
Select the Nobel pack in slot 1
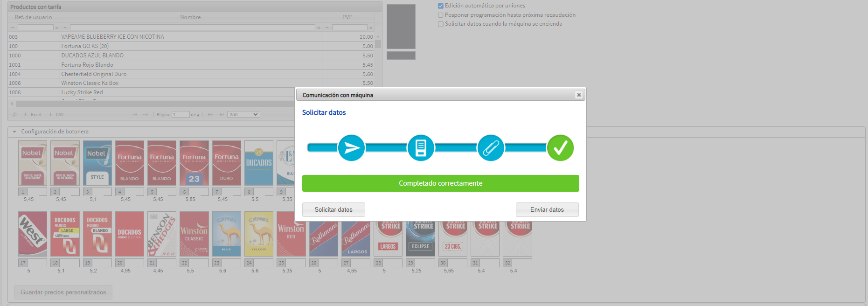(x=33, y=163)
